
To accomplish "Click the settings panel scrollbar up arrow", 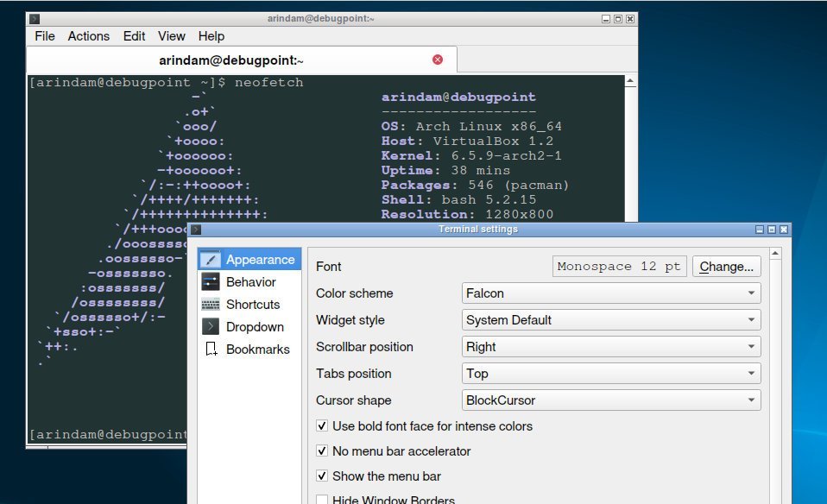I will tap(775, 254).
